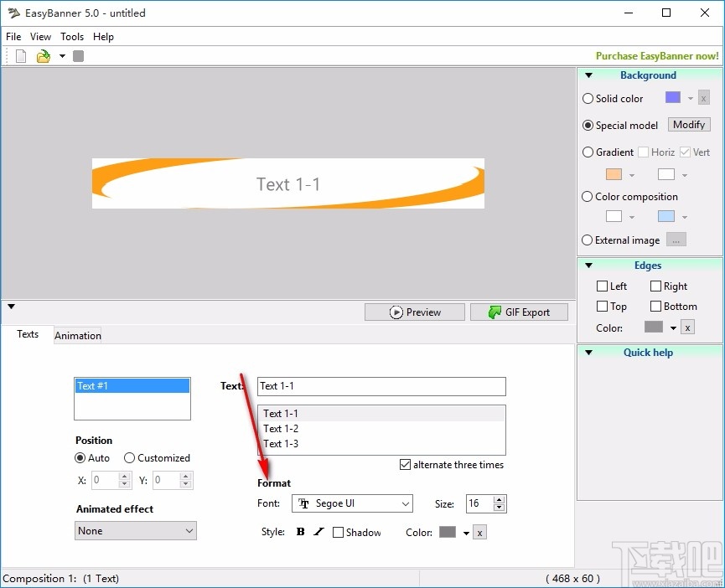Click the Preview play button
Image resolution: width=725 pixels, height=588 pixels.
click(415, 312)
